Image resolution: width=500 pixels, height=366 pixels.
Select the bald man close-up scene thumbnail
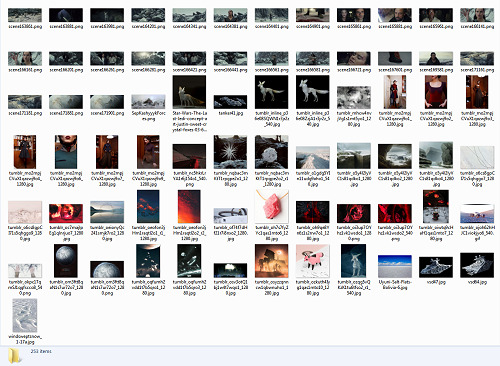coord(395,15)
